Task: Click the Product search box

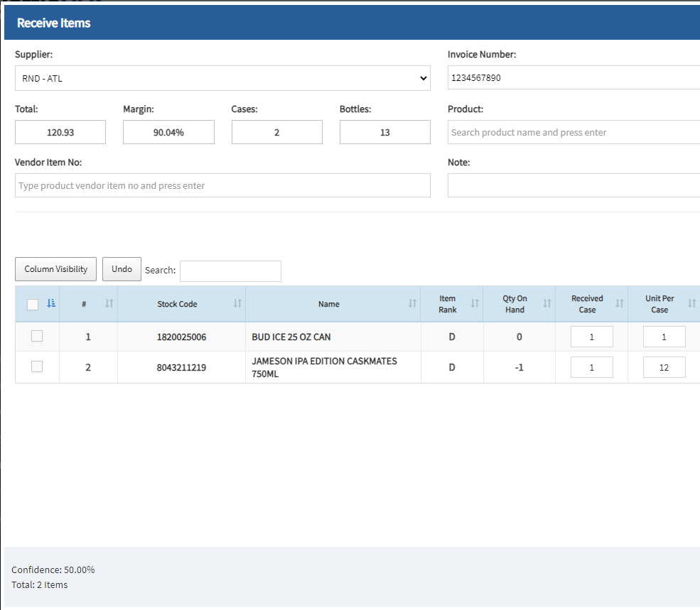Action: pos(573,132)
